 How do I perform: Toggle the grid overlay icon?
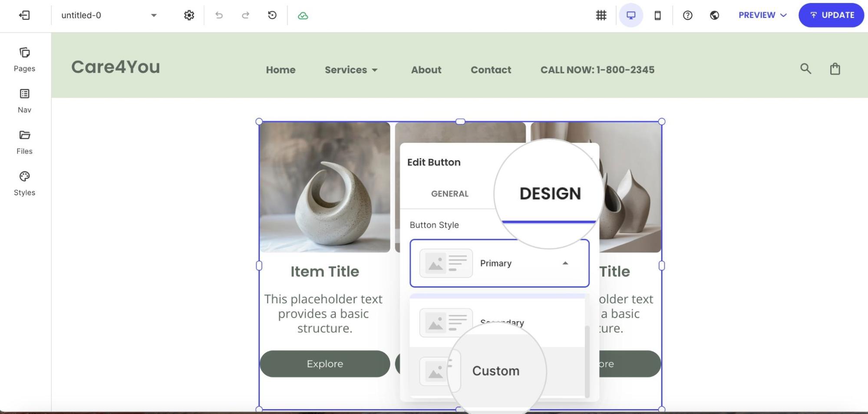pyautogui.click(x=601, y=15)
